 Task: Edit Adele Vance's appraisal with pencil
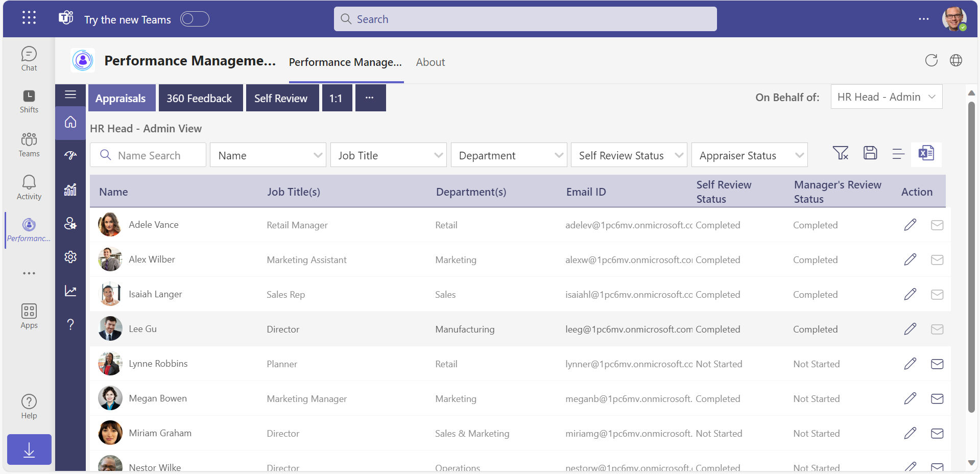910,225
